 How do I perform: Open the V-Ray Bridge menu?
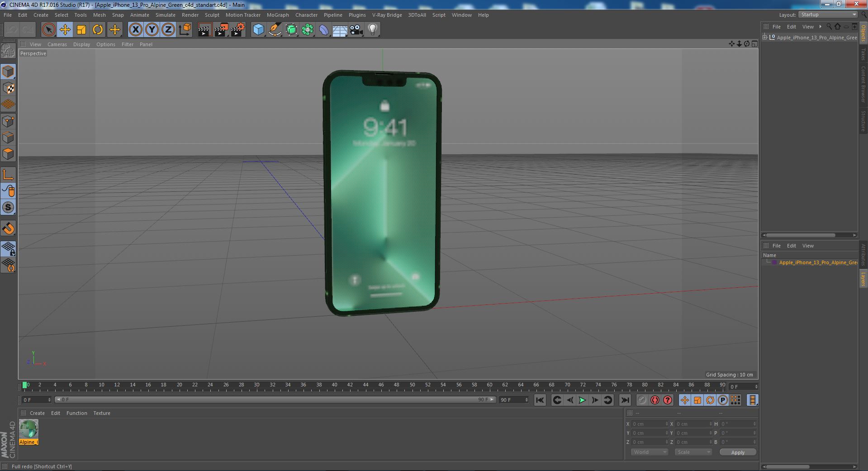pyautogui.click(x=387, y=15)
